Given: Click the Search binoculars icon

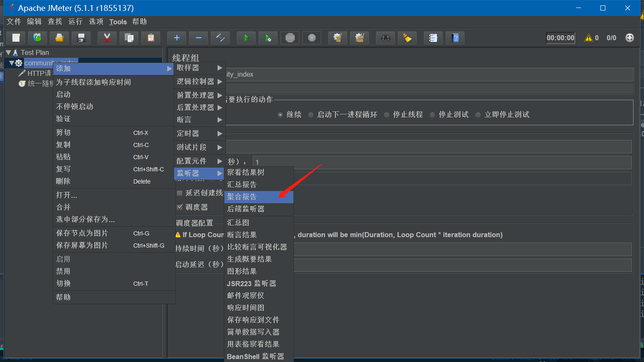Looking at the screenshot, I should tap(385, 38).
